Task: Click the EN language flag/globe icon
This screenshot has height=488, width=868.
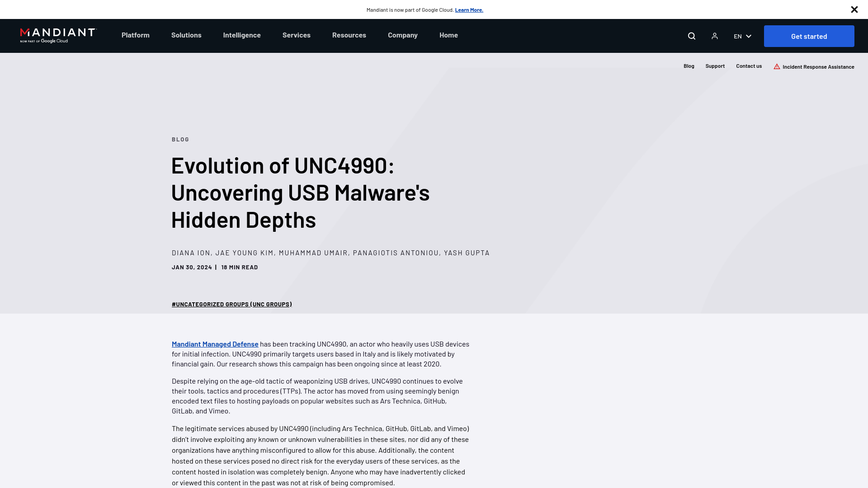Action: click(741, 36)
